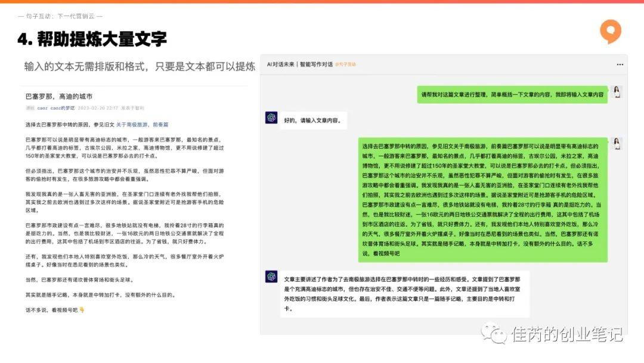This screenshot has width=644, height=363.
Task: Click the line 其实就是随手记略
Action: coord(100,295)
